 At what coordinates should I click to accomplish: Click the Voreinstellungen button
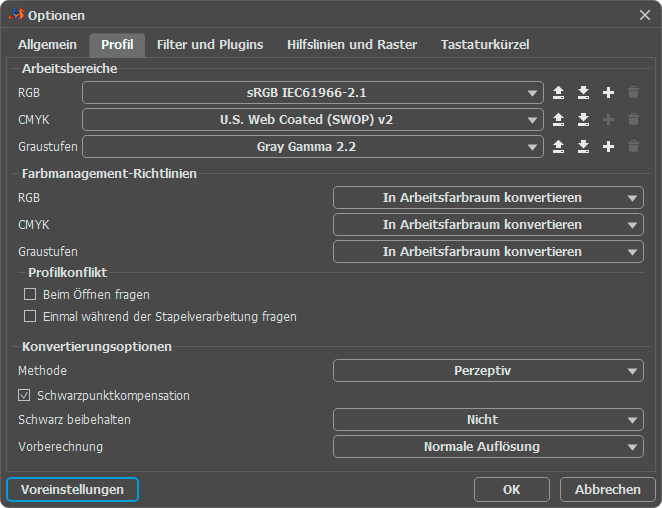[73, 489]
